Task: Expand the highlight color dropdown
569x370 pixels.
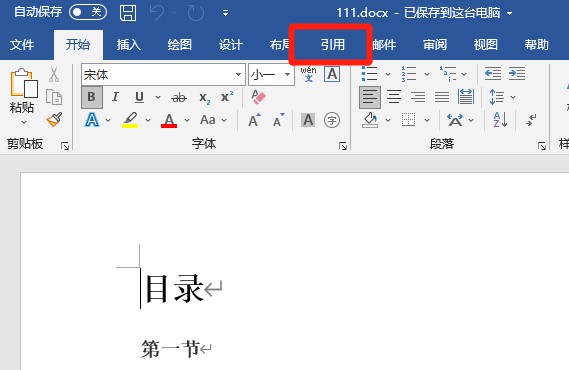Action: pos(148,120)
